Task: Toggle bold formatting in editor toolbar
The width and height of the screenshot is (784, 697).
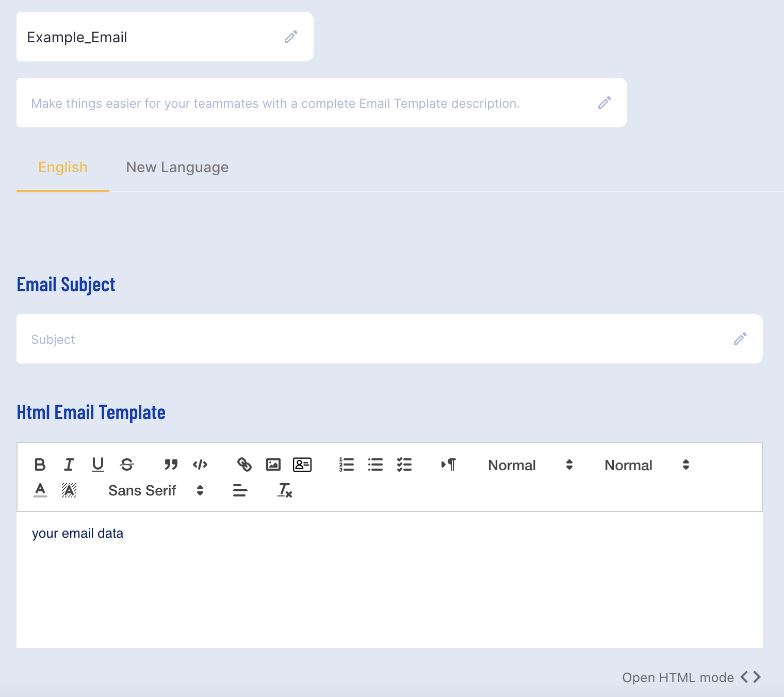Action: point(40,464)
